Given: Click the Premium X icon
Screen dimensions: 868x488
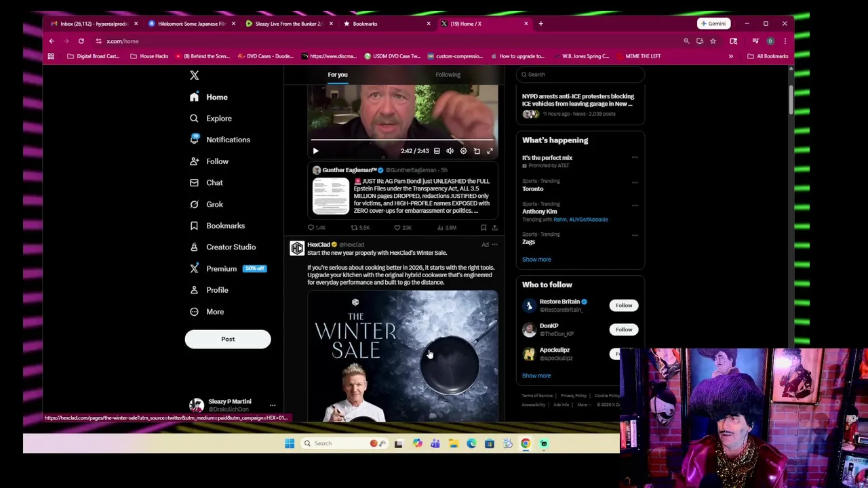Looking at the screenshot, I should coord(194,268).
